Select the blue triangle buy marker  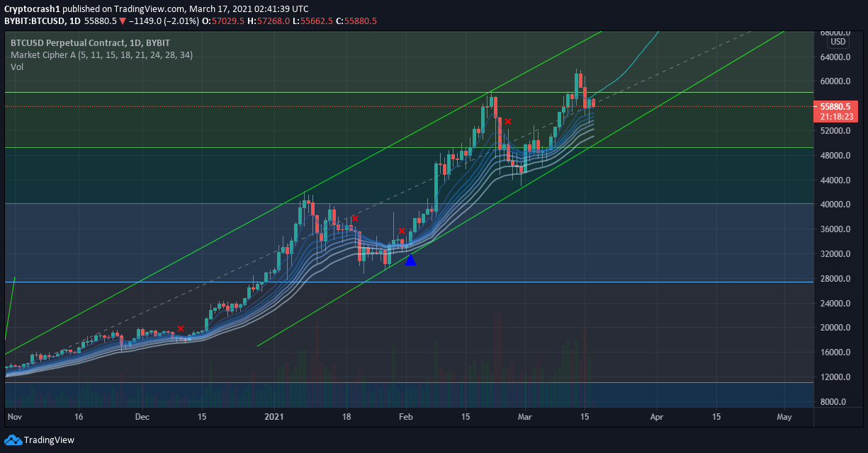[x=410, y=260]
